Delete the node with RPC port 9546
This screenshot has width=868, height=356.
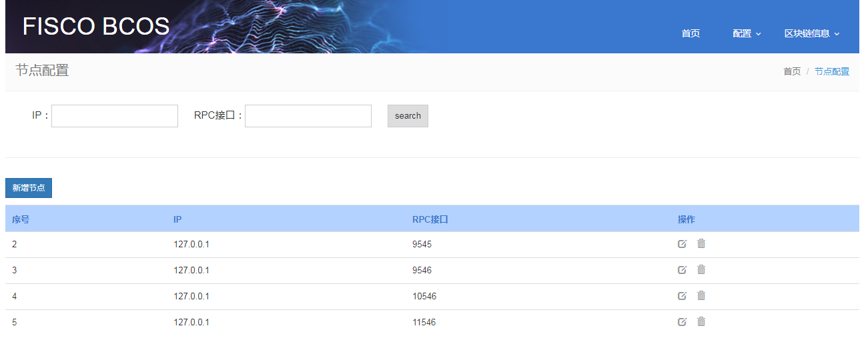(x=701, y=269)
